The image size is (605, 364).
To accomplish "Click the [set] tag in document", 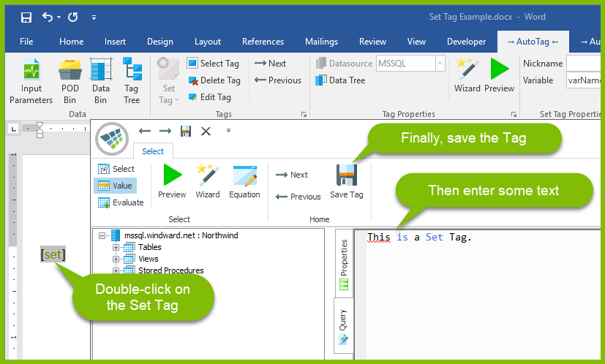I will tap(53, 254).
